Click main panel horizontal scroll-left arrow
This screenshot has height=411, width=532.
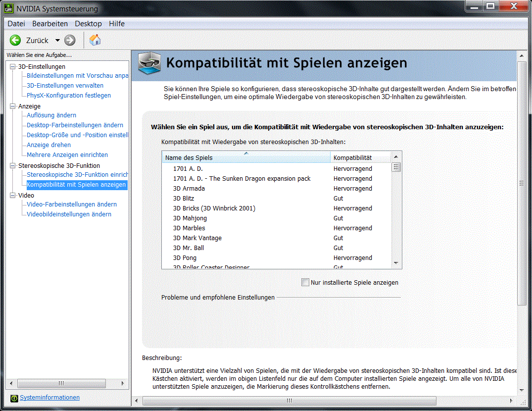tap(137, 401)
